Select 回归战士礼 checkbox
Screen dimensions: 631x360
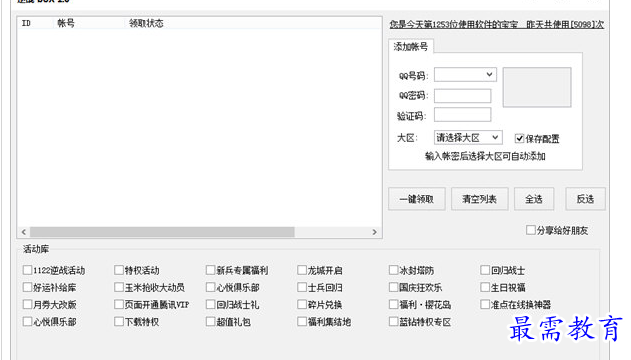pos(210,304)
